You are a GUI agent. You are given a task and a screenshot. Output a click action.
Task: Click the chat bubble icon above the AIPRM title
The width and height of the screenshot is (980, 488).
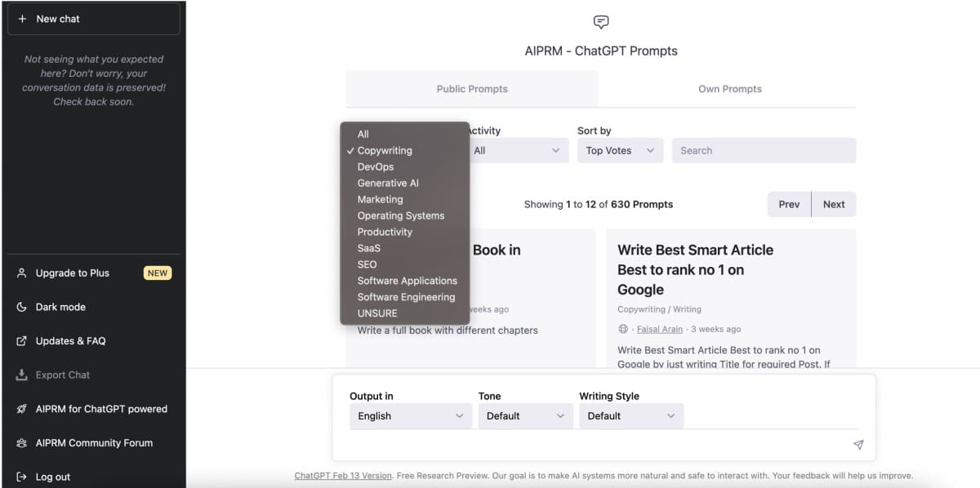[x=601, y=22]
